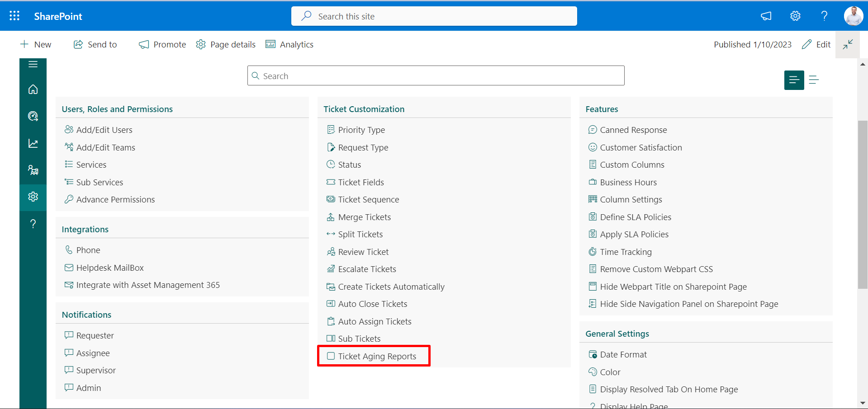The width and height of the screenshot is (868, 409).
Task: Click the Requester notification icon
Action: tap(69, 335)
